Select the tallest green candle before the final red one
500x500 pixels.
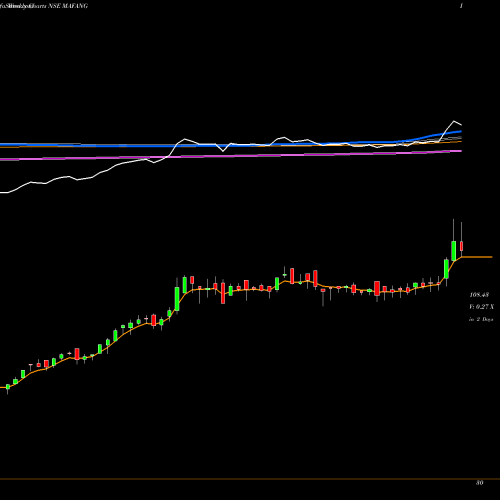click(454, 251)
